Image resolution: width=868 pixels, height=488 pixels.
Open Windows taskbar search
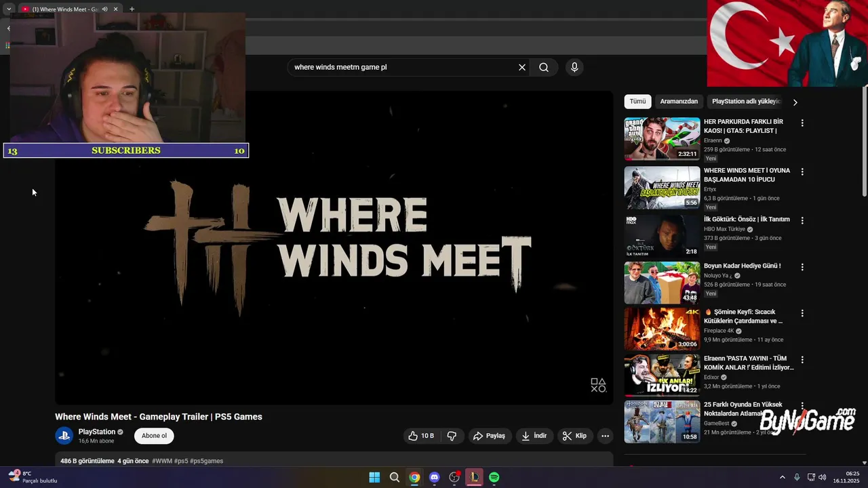click(394, 477)
